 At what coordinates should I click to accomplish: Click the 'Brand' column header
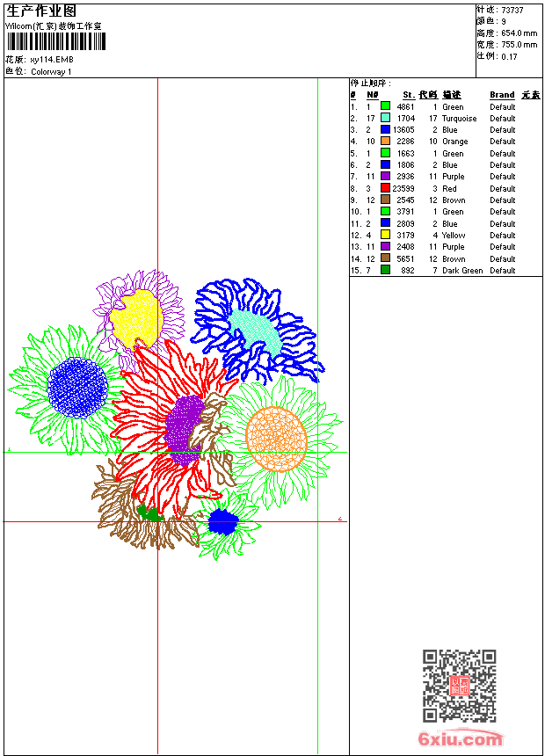[502, 95]
